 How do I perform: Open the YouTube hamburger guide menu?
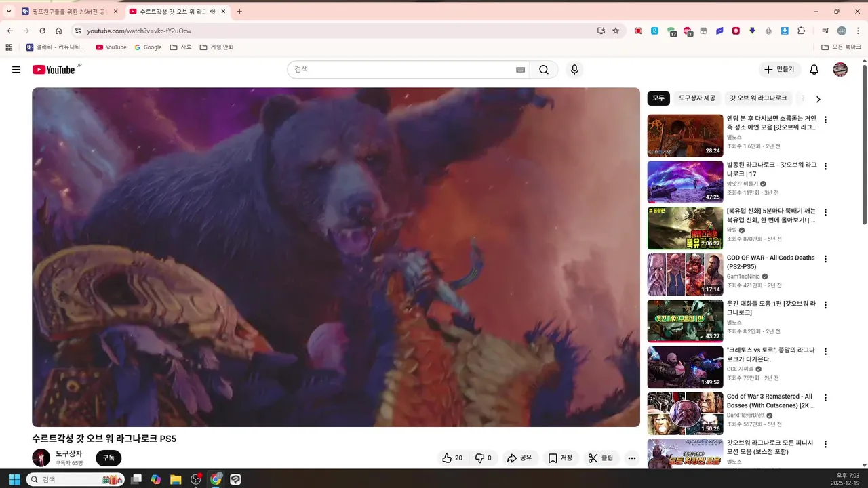tap(16, 70)
